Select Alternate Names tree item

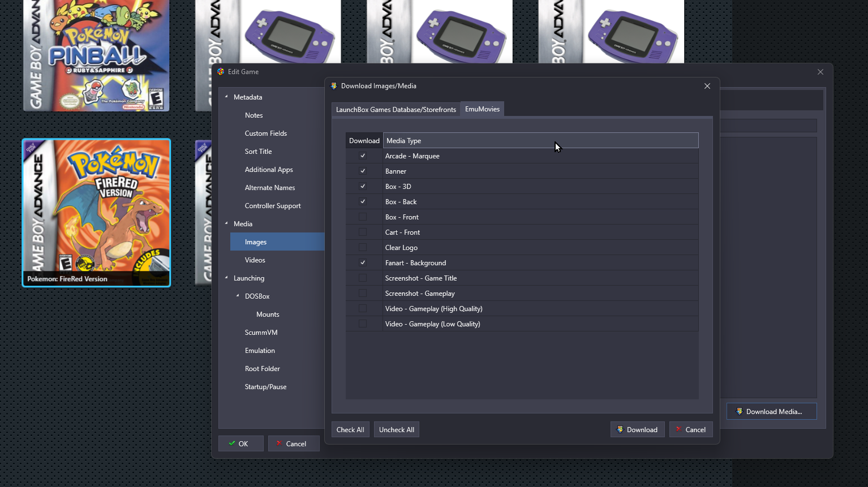(270, 187)
